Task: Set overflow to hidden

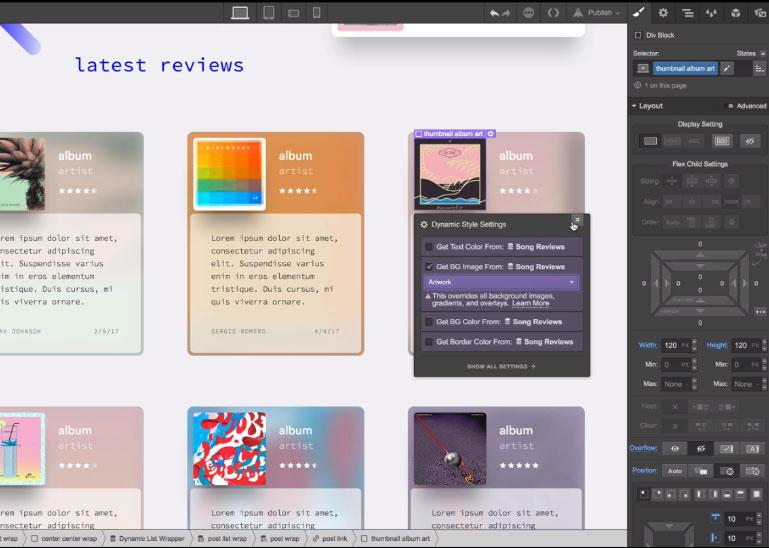Action: coord(700,448)
